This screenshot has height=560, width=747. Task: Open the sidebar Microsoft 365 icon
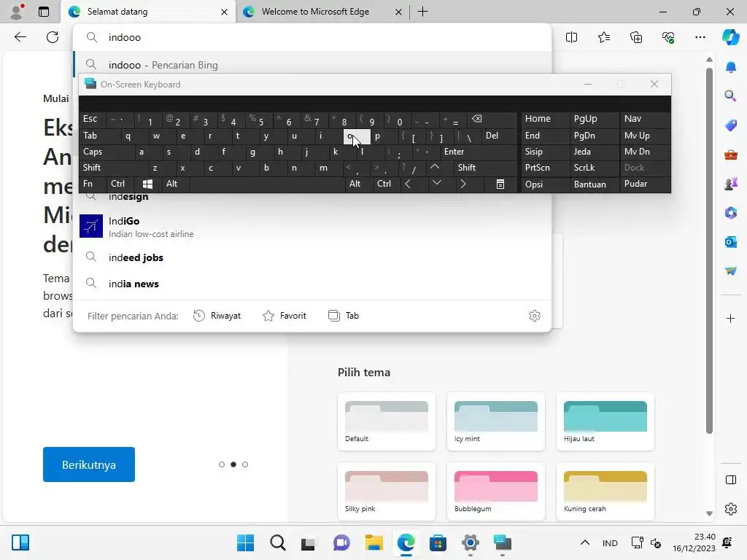click(x=731, y=212)
